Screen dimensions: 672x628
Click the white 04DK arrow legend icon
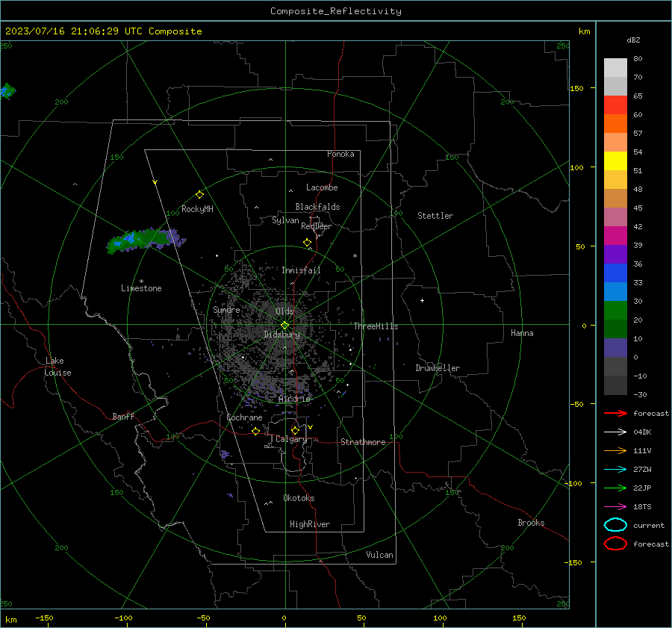pyautogui.click(x=615, y=432)
